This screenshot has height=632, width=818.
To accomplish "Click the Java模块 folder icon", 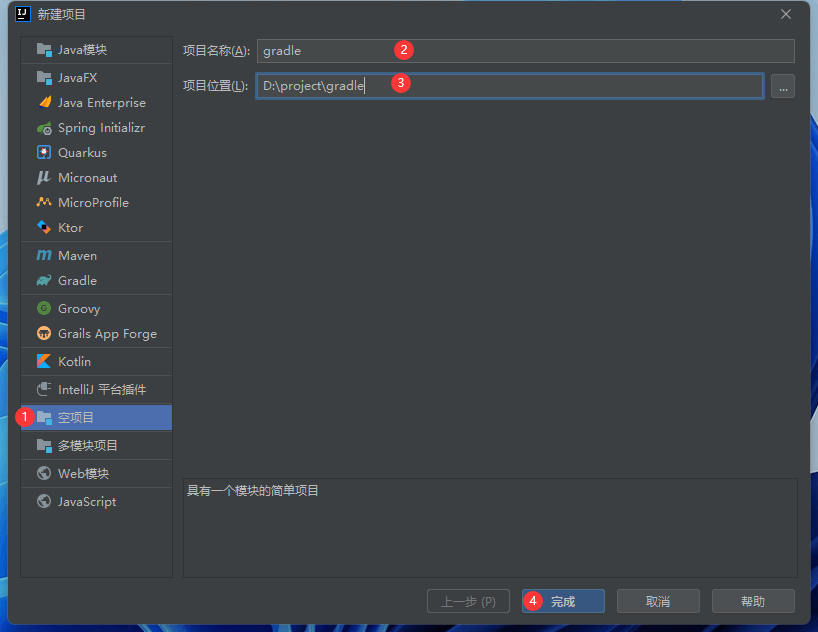I will click(44, 50).
